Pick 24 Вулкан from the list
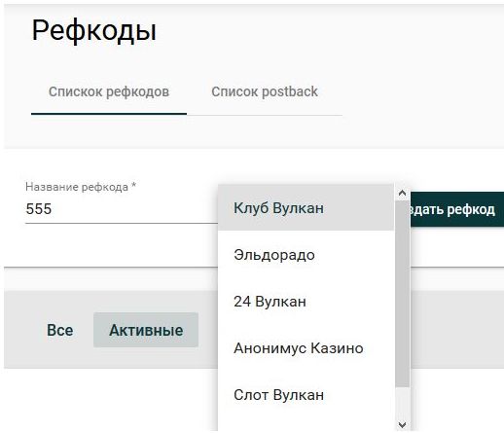Viewport: 504px width, 433px height. 306,302
